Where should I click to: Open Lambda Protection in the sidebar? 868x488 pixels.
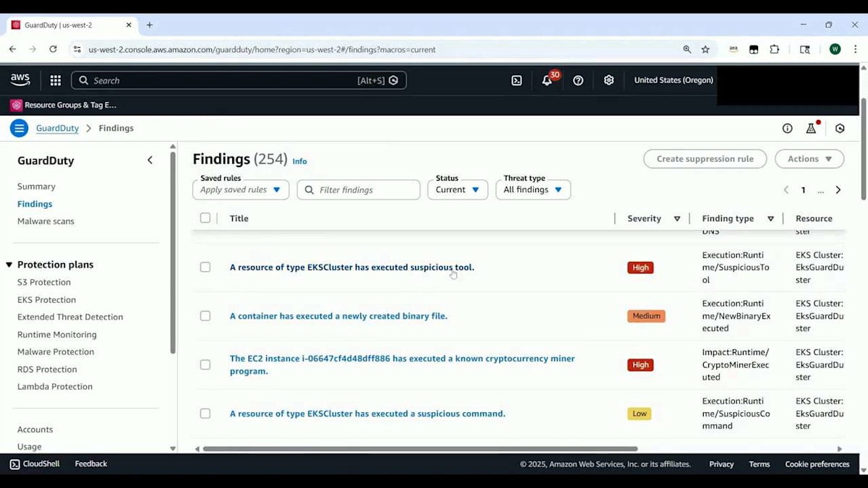click(x=55, y=387)
